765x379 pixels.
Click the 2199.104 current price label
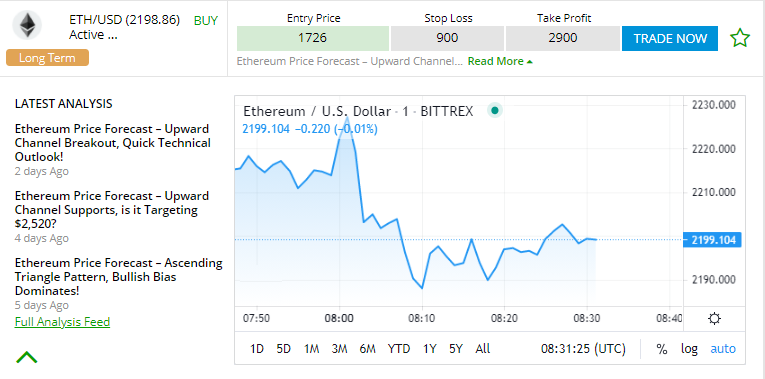click(x=713, y=239)
